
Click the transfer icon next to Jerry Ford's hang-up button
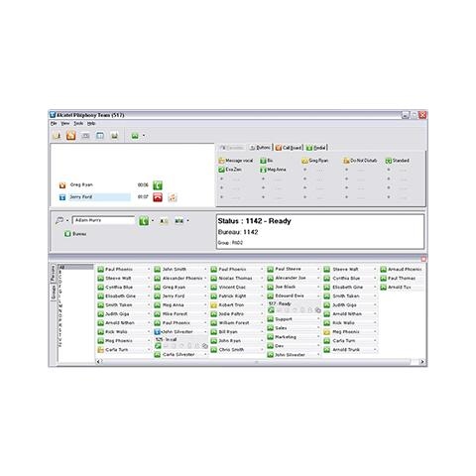tap(173, 197)
